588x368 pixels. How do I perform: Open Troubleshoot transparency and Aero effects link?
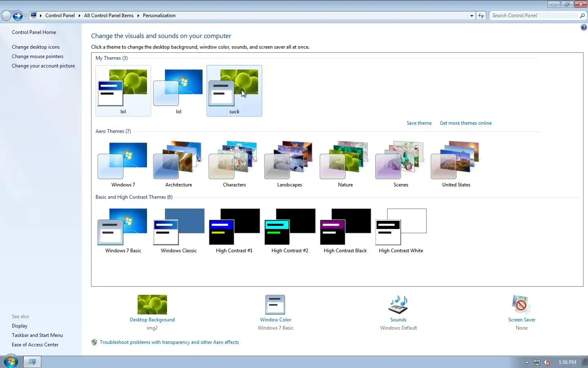pos(169,342)
